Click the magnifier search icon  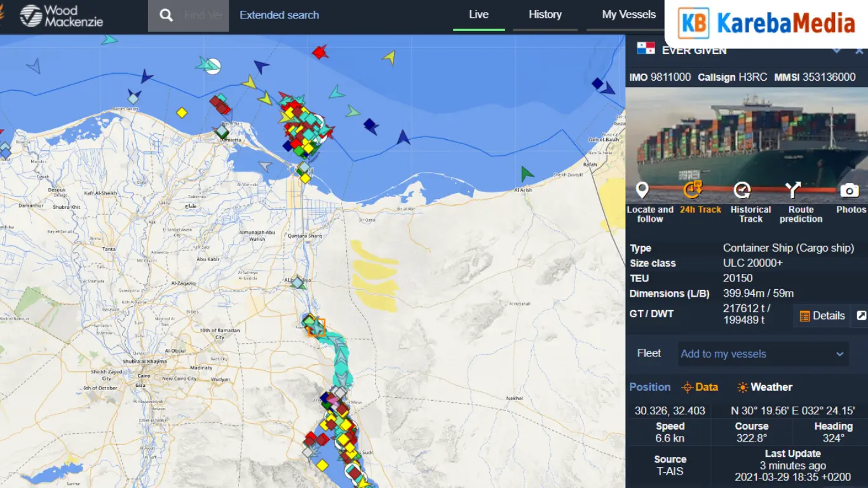(166, 15)
